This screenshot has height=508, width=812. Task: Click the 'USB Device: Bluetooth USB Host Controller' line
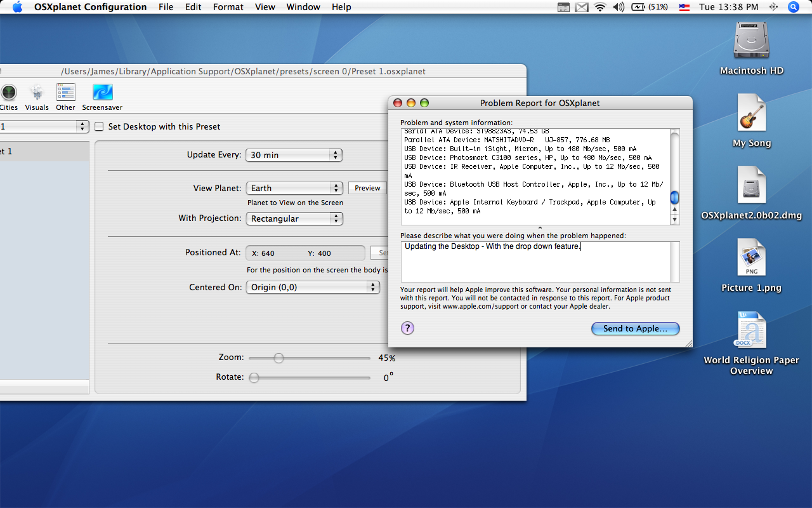tap(534, 189)
